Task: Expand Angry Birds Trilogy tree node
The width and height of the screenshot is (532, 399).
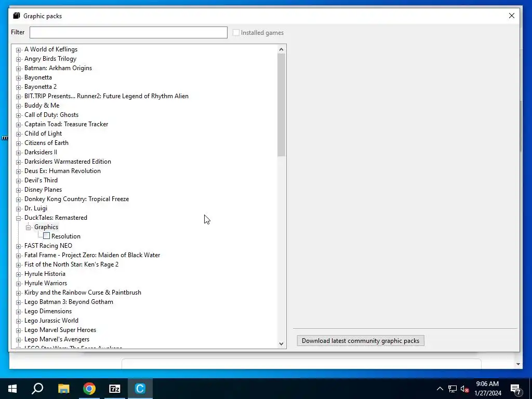Action: (x=18, y=59)
